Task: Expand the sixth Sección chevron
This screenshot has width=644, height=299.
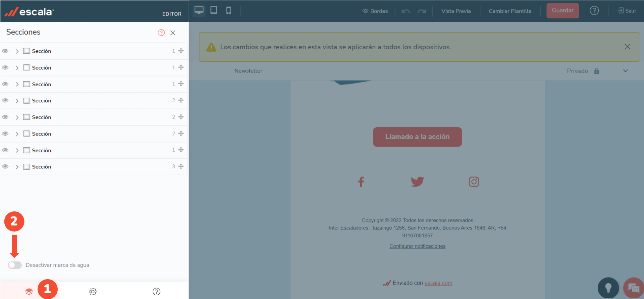Action: click(x=17, y=134)
